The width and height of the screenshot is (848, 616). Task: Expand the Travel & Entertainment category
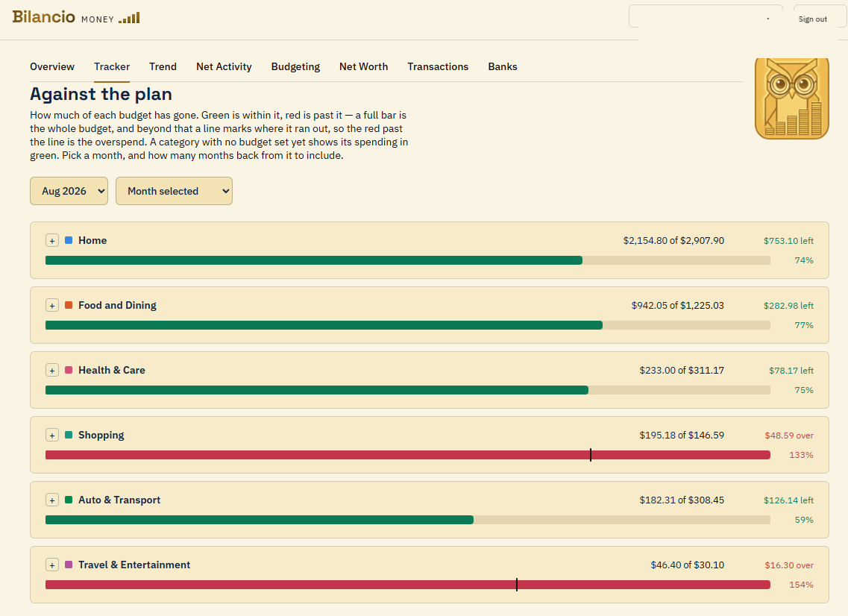(x=52, y=565)
